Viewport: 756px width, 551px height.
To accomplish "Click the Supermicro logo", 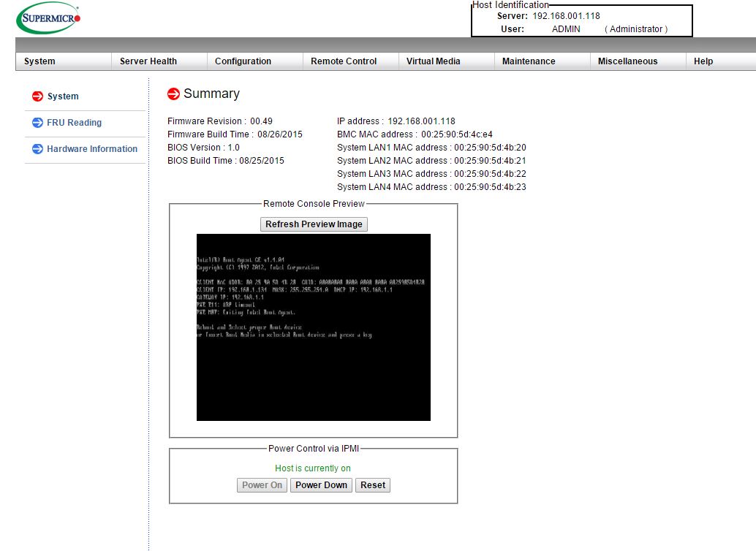I will [48, 18].
